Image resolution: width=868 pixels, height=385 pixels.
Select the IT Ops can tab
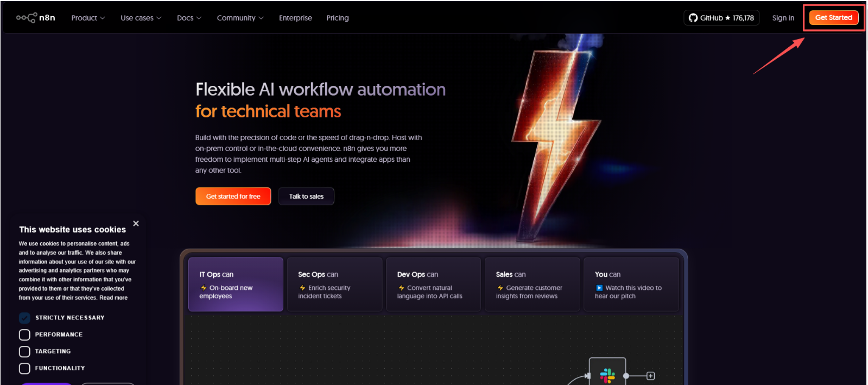pos(236,284)
